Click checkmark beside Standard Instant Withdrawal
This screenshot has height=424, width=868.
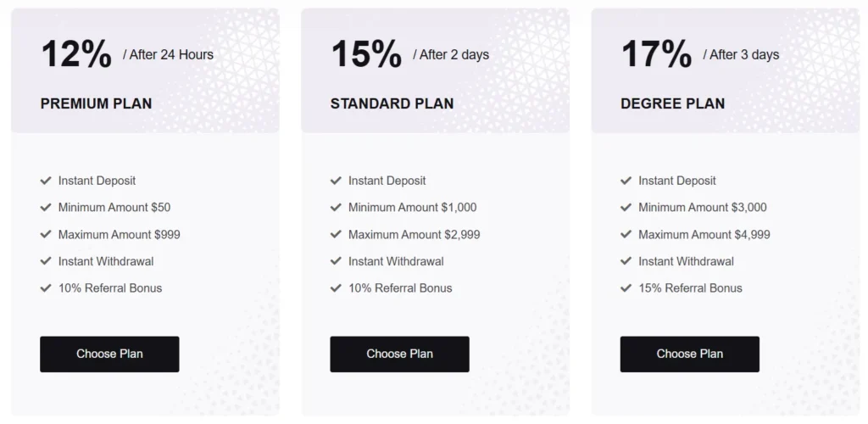tap(336, 261)
